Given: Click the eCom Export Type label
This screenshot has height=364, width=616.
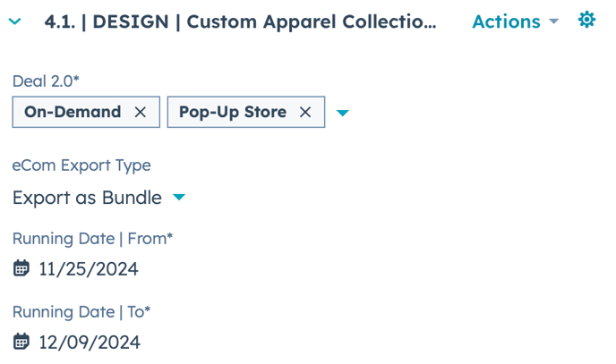Looking at the screenshot, I should coord(81,165).
